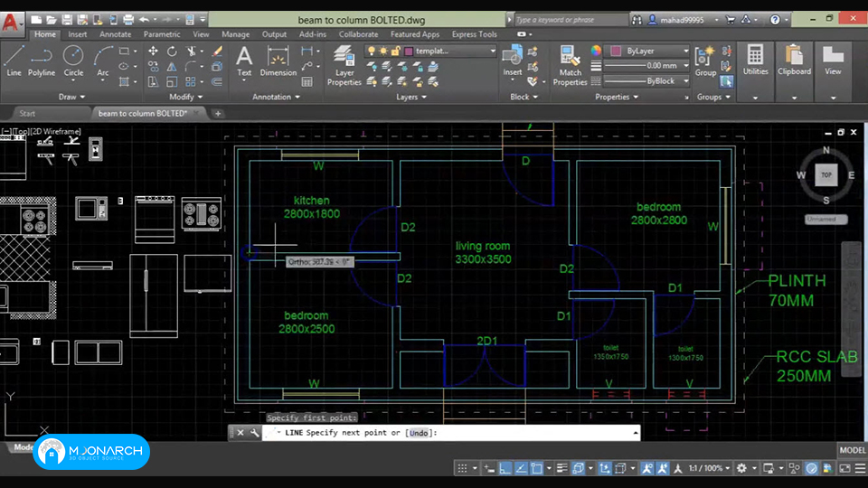Click the layer color swatch

tap(409, 51)
